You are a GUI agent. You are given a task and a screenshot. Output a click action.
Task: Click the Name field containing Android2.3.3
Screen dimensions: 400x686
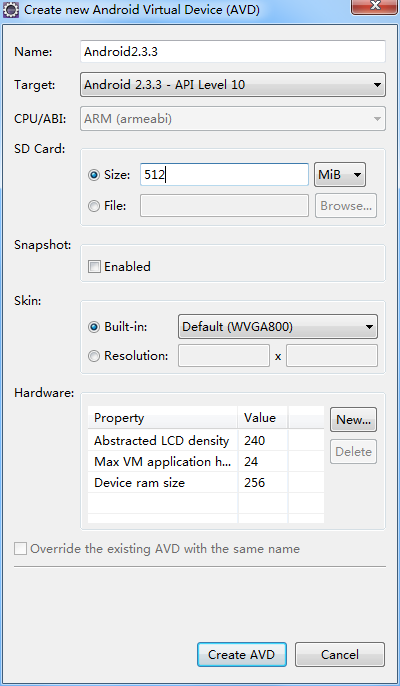click(x=233, y=52)
